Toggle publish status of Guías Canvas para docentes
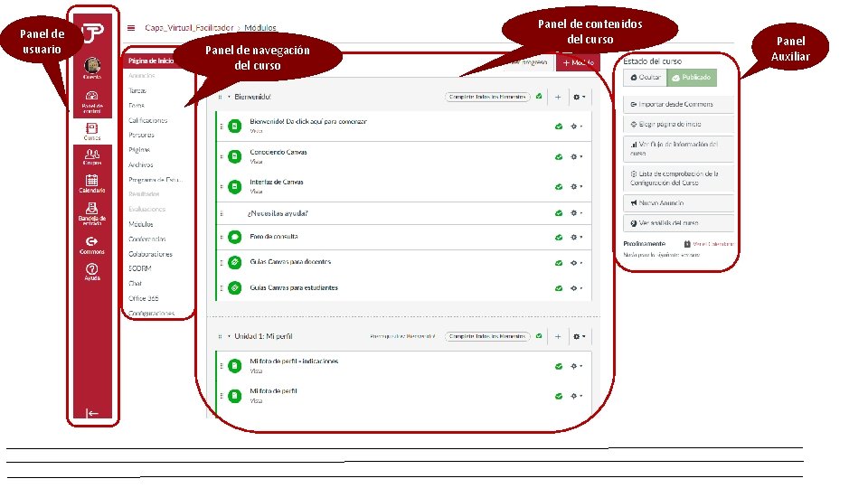Image resolution: width=868 pixels, height=488 pixels. tap(559, 263)
